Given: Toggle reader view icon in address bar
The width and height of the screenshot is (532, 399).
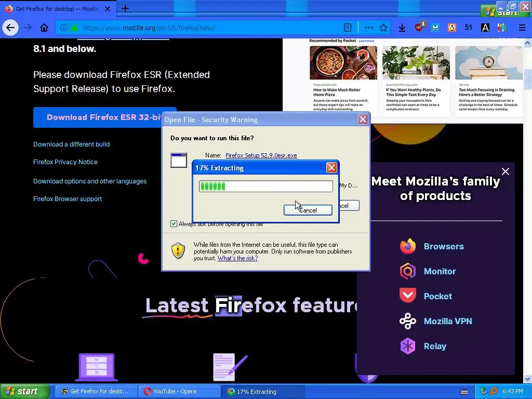Looking at the screenshot, I should [348, 28].
